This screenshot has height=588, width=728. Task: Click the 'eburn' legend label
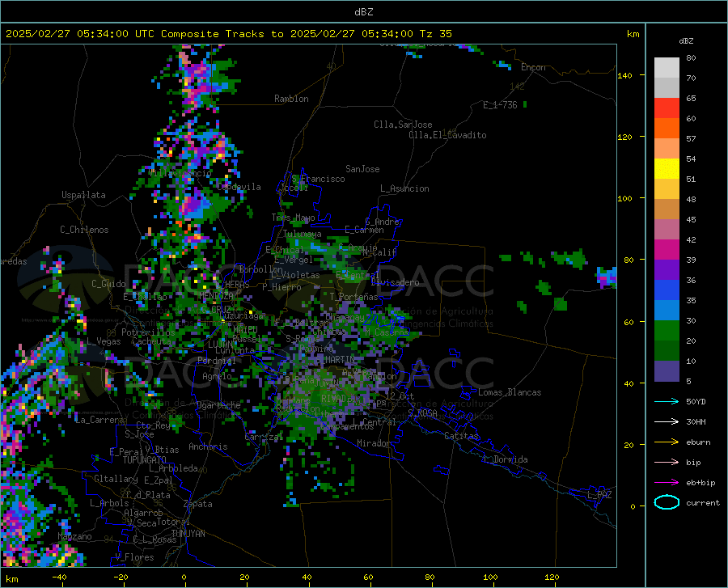(x=698, y=442)
